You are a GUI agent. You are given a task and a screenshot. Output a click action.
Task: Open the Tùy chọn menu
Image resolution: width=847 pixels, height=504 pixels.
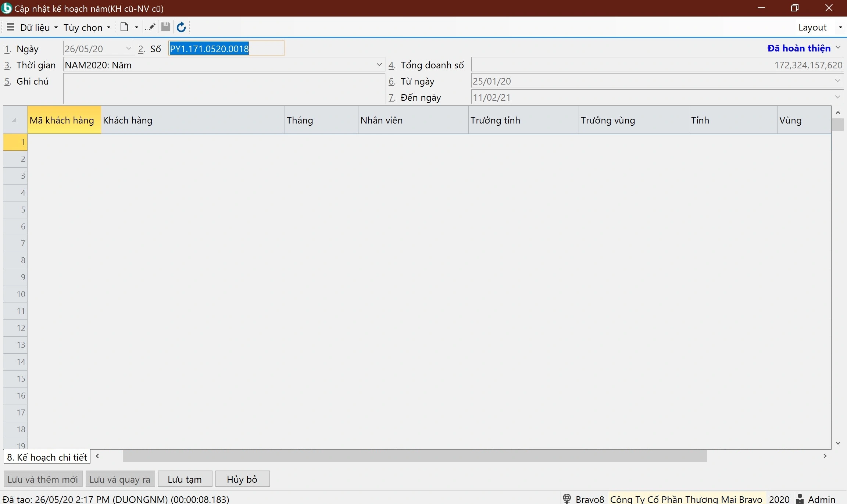[x=87, y=28]
